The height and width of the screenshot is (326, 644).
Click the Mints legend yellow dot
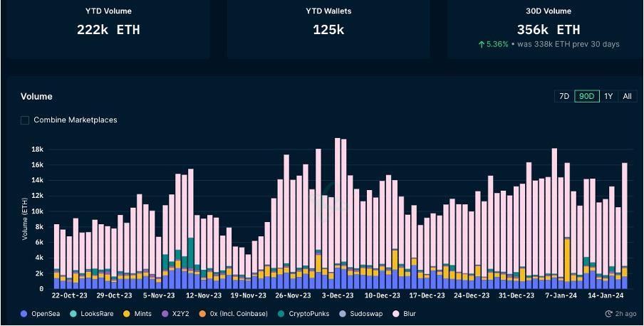pos(128,313)
